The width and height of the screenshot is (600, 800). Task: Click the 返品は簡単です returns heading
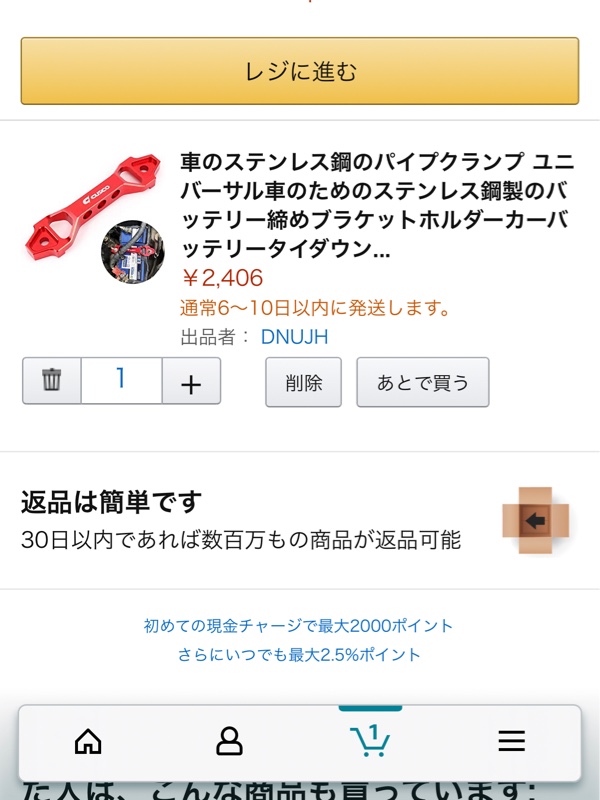coord(112,502)
